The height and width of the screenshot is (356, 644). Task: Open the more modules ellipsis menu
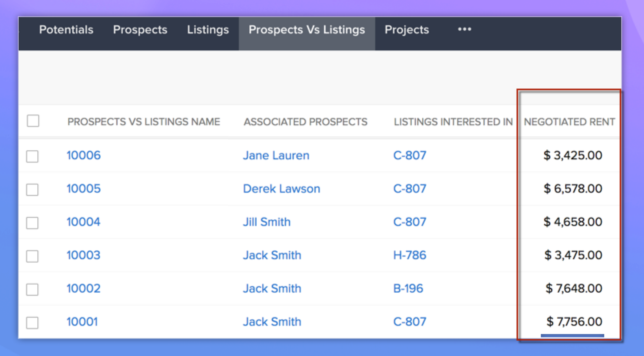pyautogui.click(x=464, y=30)
